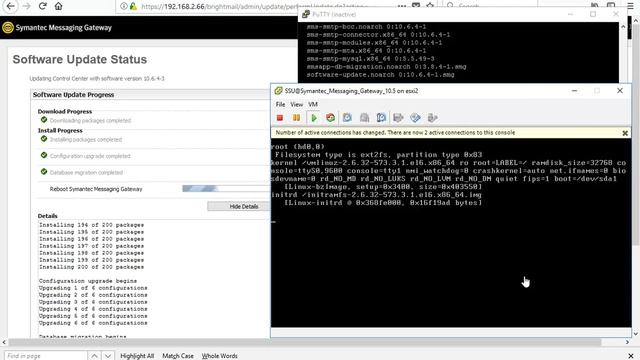Click the Database migration completed check icon

pos(44,171)
